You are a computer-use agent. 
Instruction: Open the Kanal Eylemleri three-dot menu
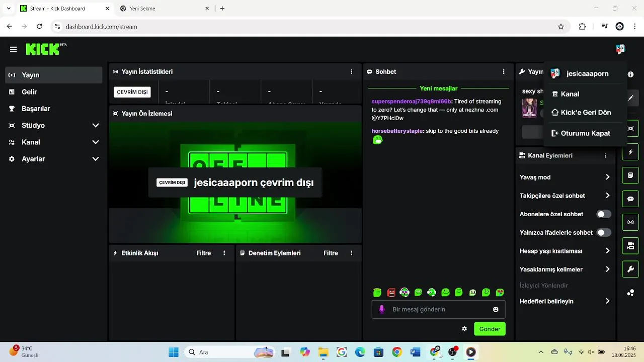pyautogui.click(x=605, y=156)
